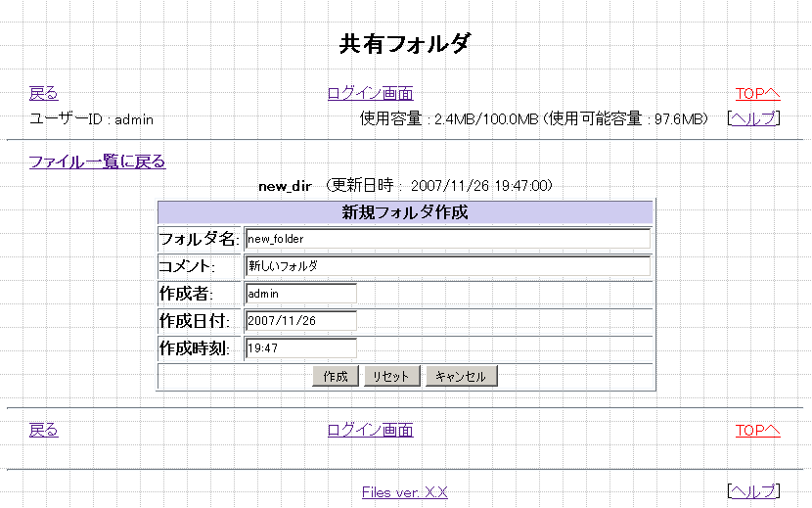Go to TOPへ link in the header
Screen dimensions: 812x508
tap(757, 94)
